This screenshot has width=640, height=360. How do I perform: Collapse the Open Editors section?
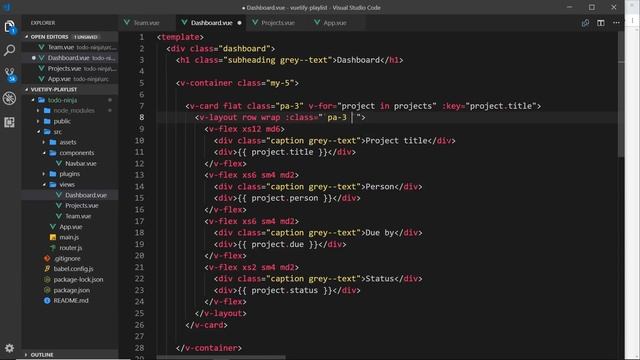(x=49, y=37)
